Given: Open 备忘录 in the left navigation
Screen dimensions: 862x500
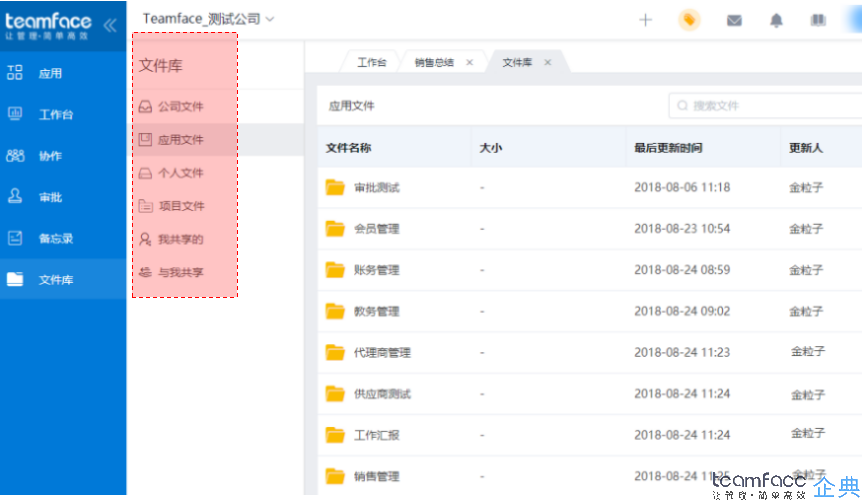Looking at the screenshot, I should point(55,238).
